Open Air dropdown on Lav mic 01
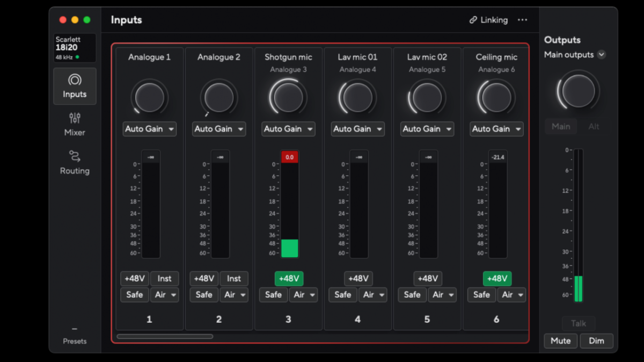 pyautogui.click(x=373, y=294)
